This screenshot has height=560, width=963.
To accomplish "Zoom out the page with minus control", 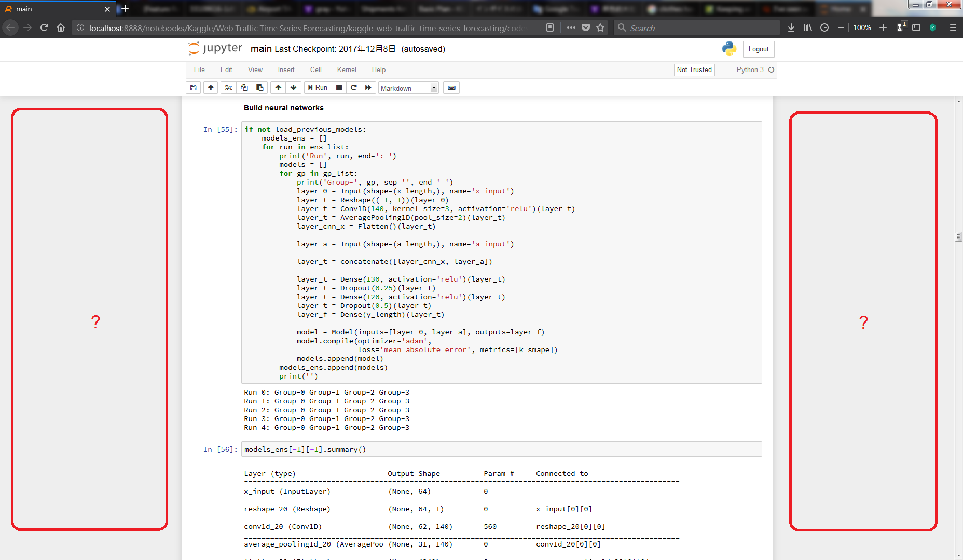I will (841, 27).
